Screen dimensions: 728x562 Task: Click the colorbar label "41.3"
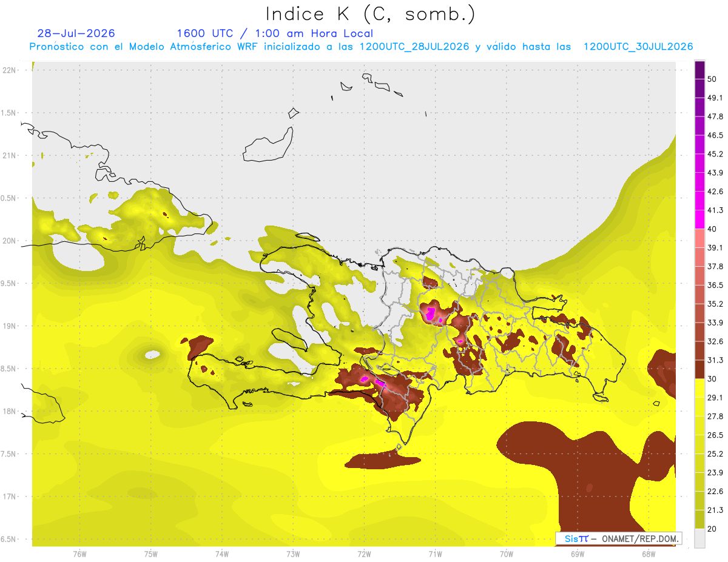click(x=715, y=210)
